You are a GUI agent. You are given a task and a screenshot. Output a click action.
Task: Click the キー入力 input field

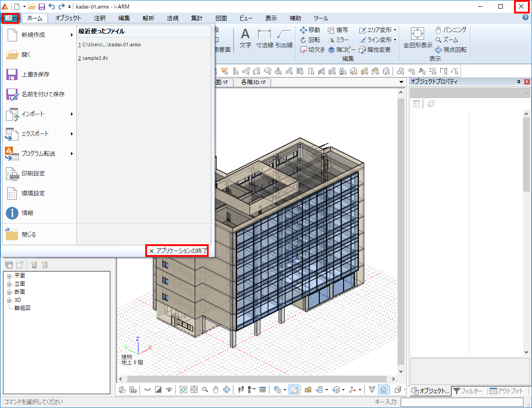(x=462, y=402)
